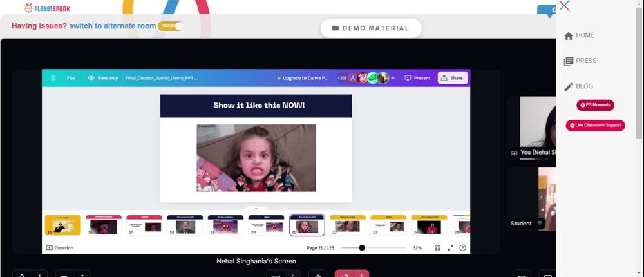Click the Duration button
The height and width of the screenshot is (277, 644).
[60, 248]
